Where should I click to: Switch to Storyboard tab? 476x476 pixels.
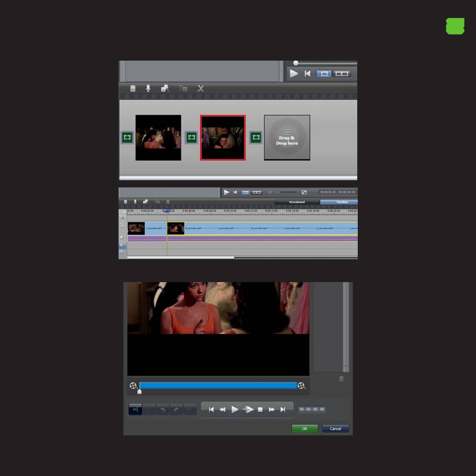click(x=297, y=202)
